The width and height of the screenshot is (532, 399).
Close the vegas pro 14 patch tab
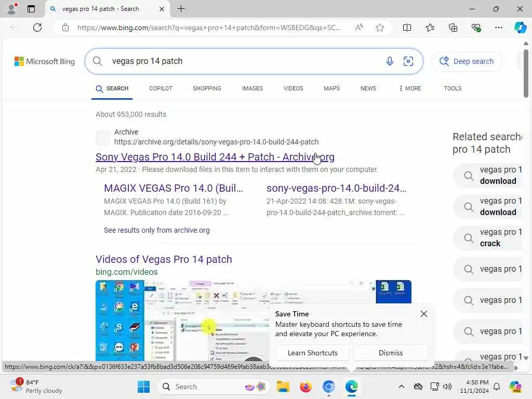(x=162, y=9)
